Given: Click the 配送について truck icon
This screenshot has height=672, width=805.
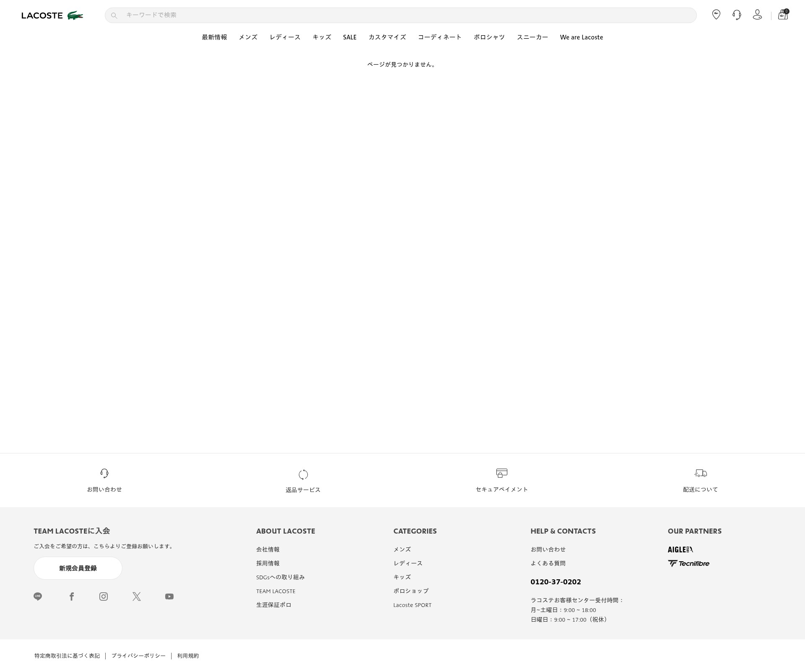Looking at the screenshot, I should pos(701,473).
